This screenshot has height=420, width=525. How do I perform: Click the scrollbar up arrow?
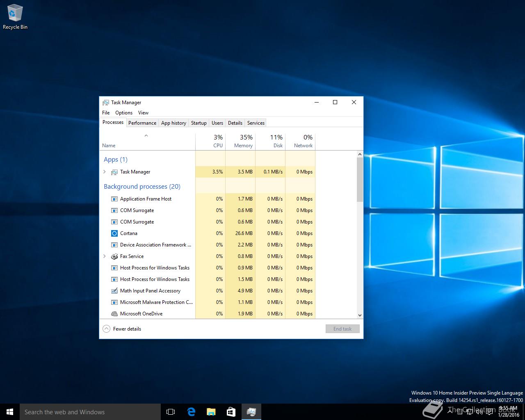point(360,154)
